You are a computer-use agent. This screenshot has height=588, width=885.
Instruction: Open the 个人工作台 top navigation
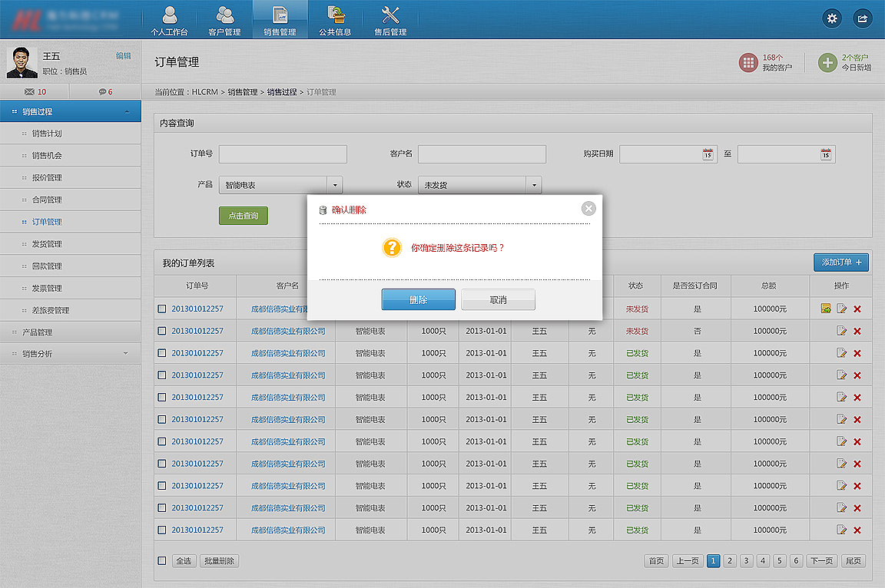[x=169, y=20]
